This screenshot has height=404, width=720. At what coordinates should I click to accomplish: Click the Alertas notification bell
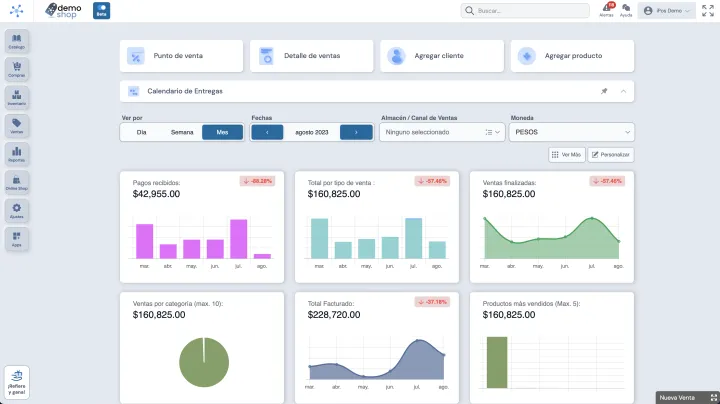click(x=606, y=10)
